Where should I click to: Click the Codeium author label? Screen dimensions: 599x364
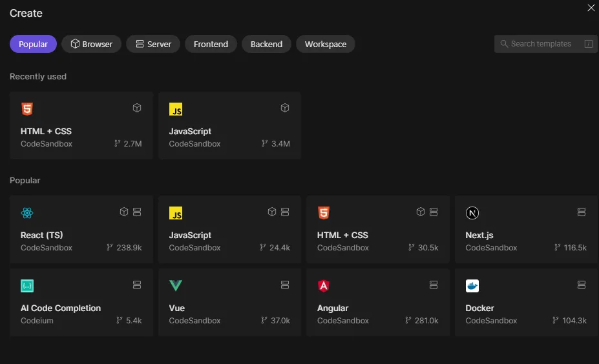click(37, 321)
